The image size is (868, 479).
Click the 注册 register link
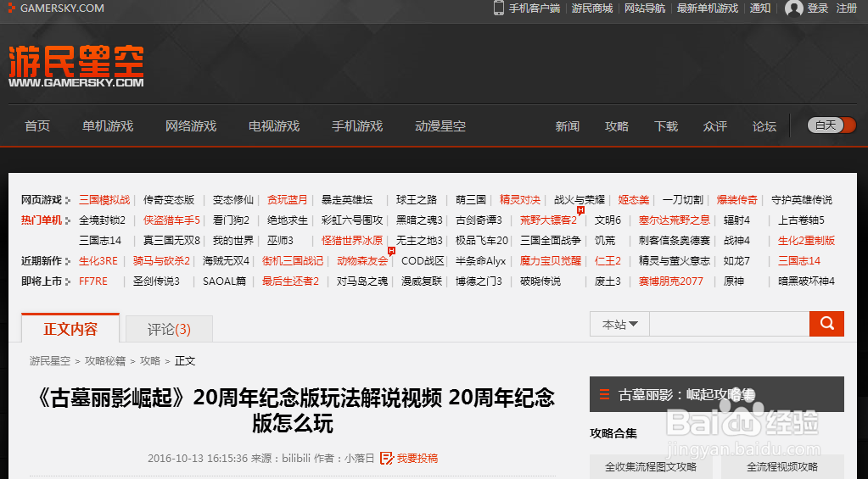(847, 8)
